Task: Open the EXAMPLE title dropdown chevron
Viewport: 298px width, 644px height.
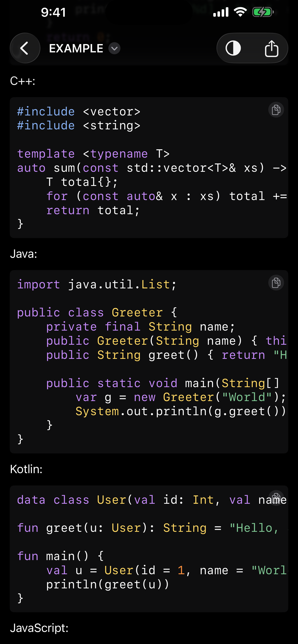Action: coord(114,48)
